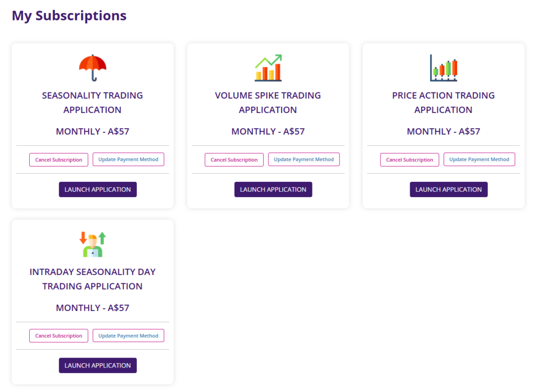Update payment method for Price Action Trading
Viewport: 535px width, 392px height.
480,159
